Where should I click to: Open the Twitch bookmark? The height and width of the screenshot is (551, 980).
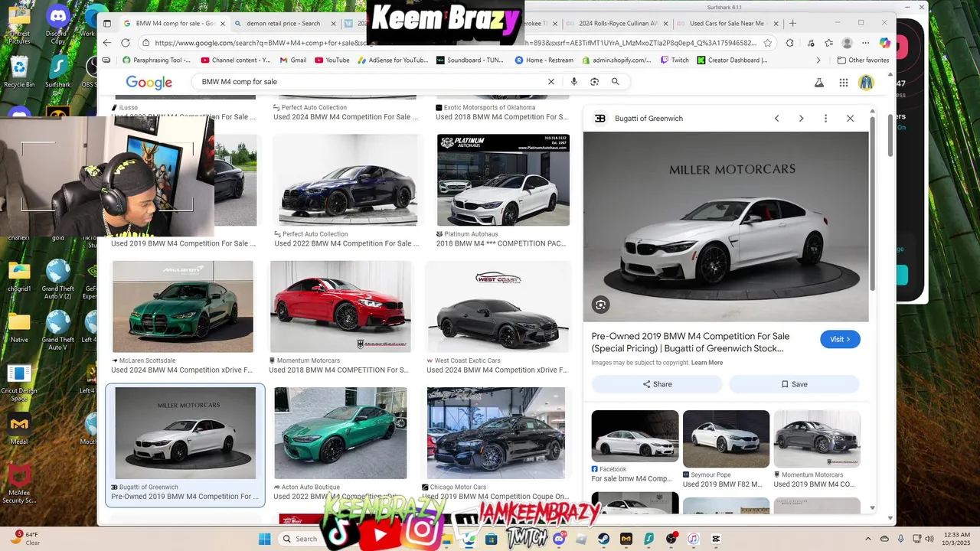point(675,60)
